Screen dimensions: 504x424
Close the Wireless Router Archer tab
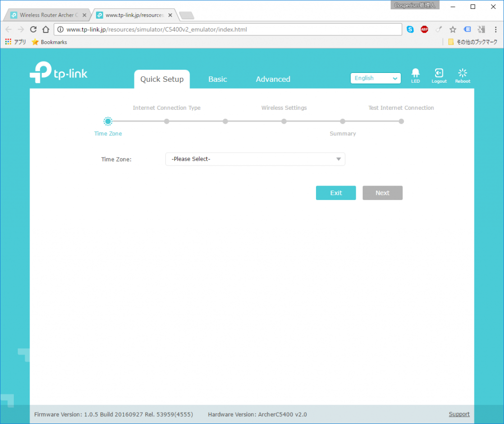click(84, 15)
